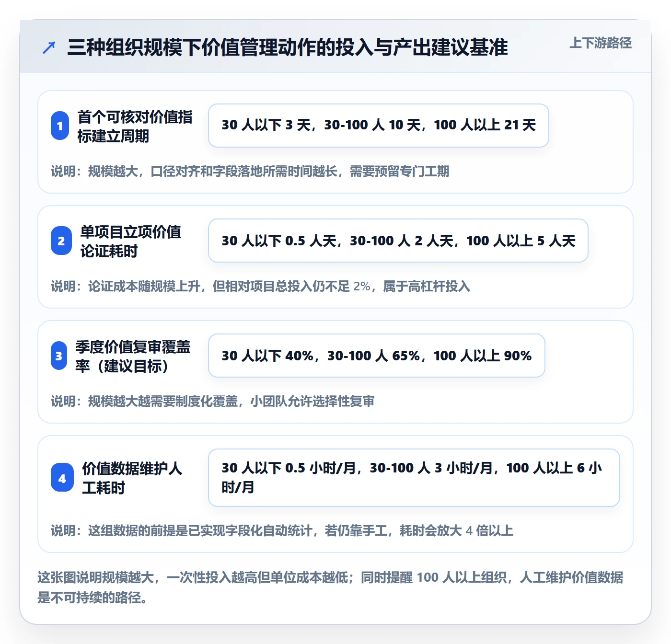Select number badge 4 for 价值数据维护
Viewport: 671px width, 644px height.
62,478
